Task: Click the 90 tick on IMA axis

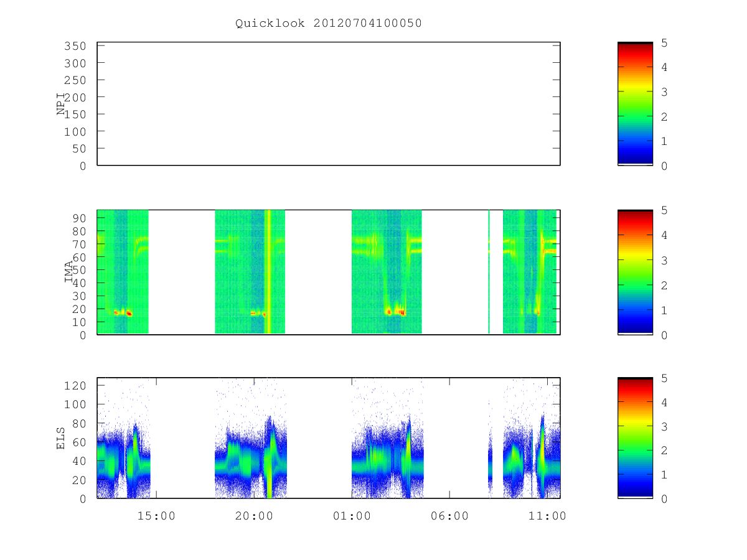Action: pyautogui.click(x=78, y=218)
